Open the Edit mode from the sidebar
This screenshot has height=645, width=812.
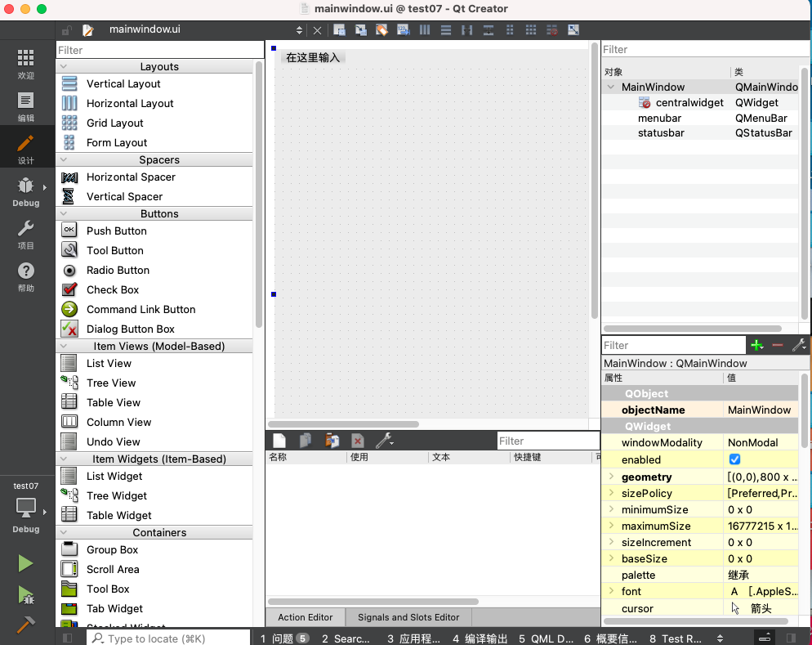pos(25,107)
